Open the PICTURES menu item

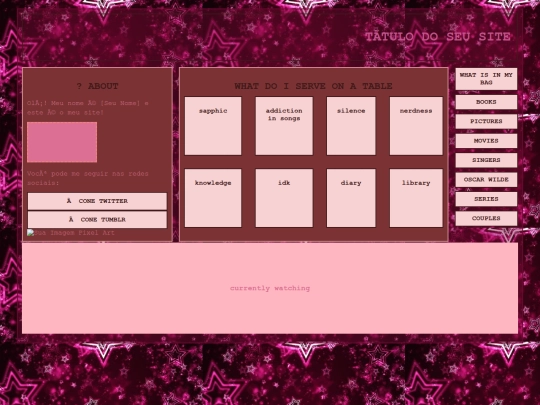486,122
